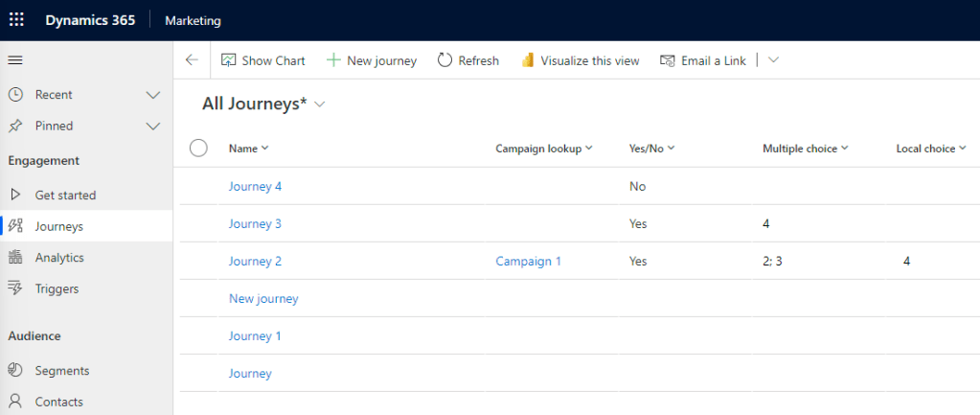
Task: Click the Marketing app name
Action: (x=193, y=21)
